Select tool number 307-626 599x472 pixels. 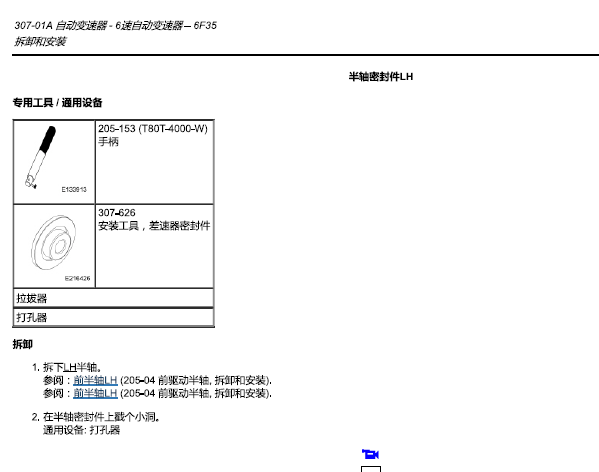[117, 213]
